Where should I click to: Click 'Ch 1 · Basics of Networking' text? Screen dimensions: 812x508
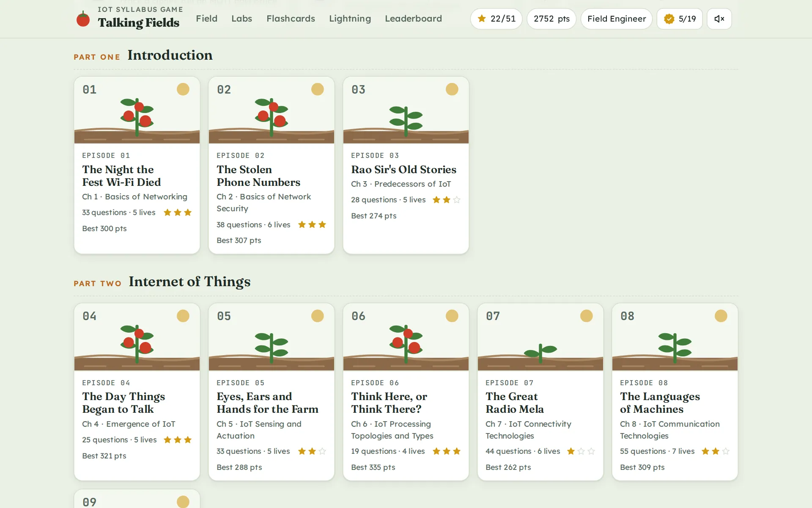[x=134, y=197]
